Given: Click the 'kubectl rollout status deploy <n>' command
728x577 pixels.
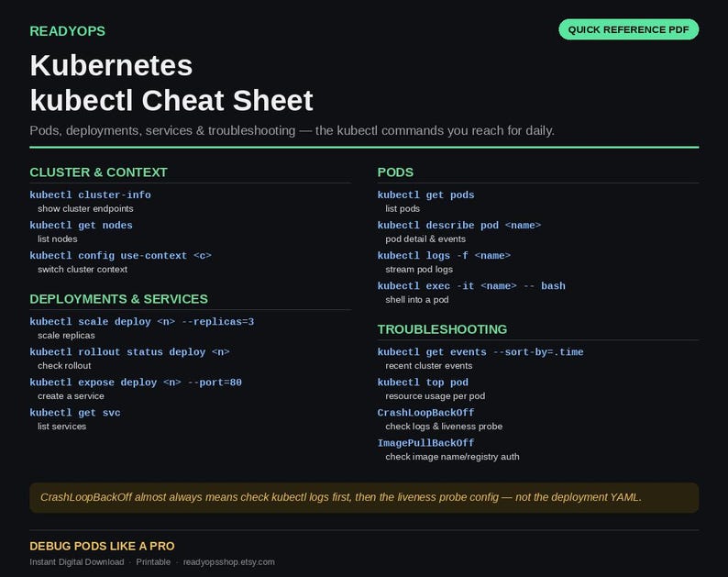Looking at the screenshot, I should (129, 352).
